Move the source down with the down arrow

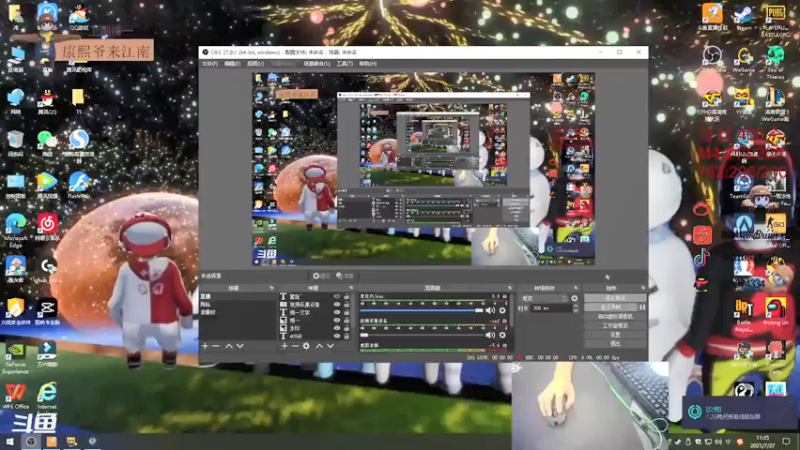[x=330, y=346]
